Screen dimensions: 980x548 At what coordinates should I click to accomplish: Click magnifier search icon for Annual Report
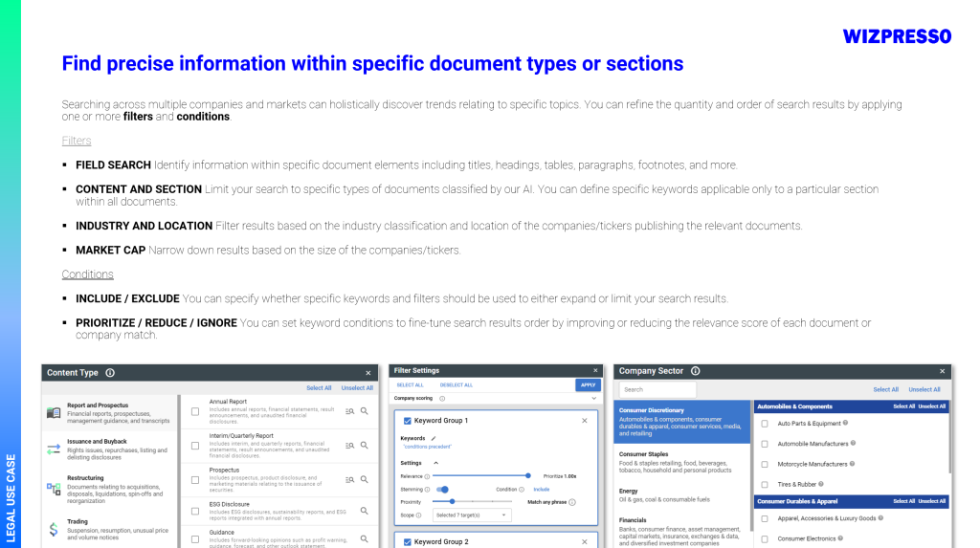tap(365, 410)
